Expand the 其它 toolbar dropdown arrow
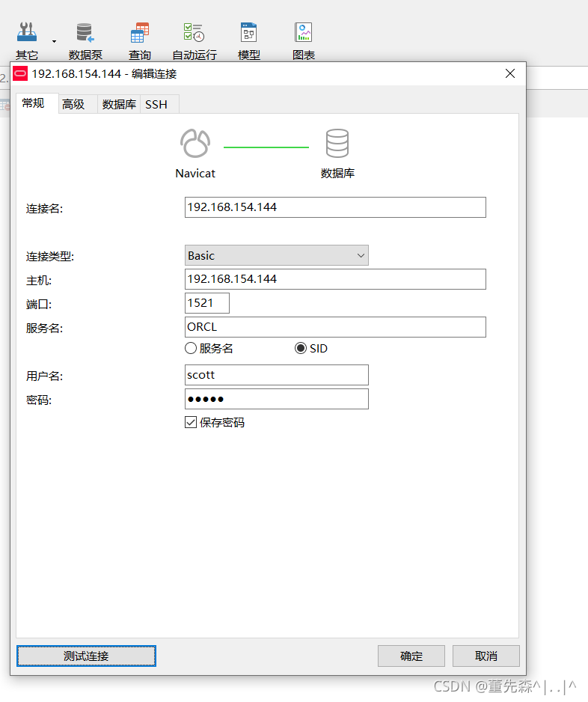Viewport: 588px width, 702px height. [x=54, y=41]
